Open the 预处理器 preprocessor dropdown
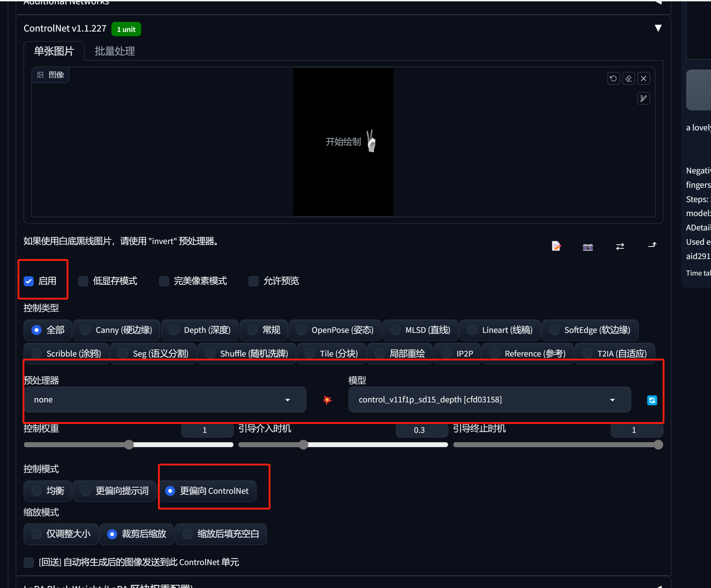 [x=164, y=400]
